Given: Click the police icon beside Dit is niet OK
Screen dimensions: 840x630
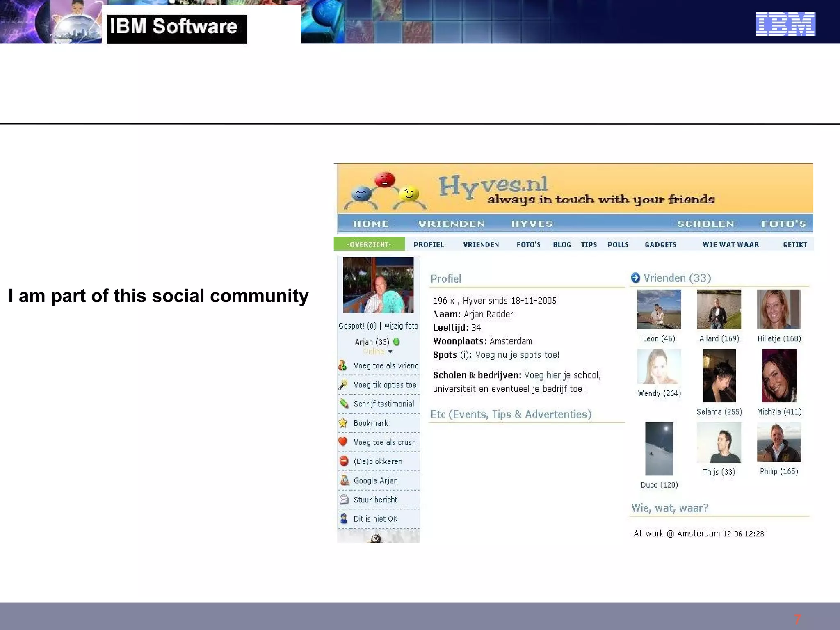Looking at the screenshot, I should (344, 518).
